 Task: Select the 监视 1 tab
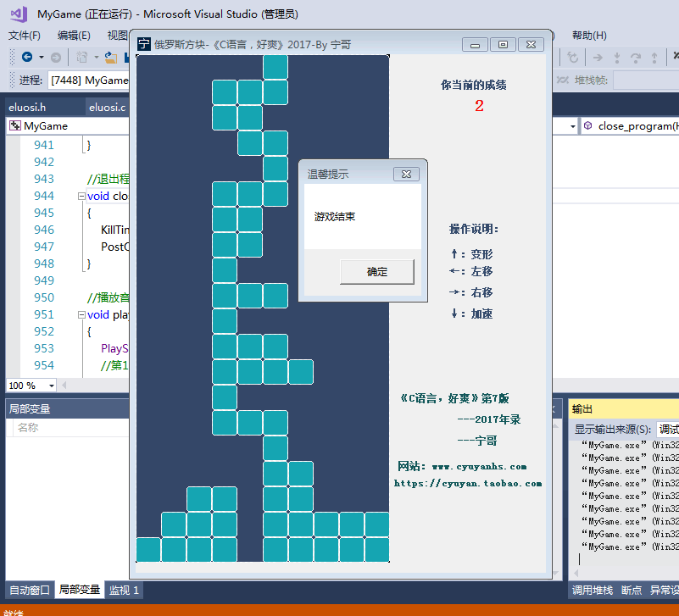pyautogui.click(x=124, y=590)
